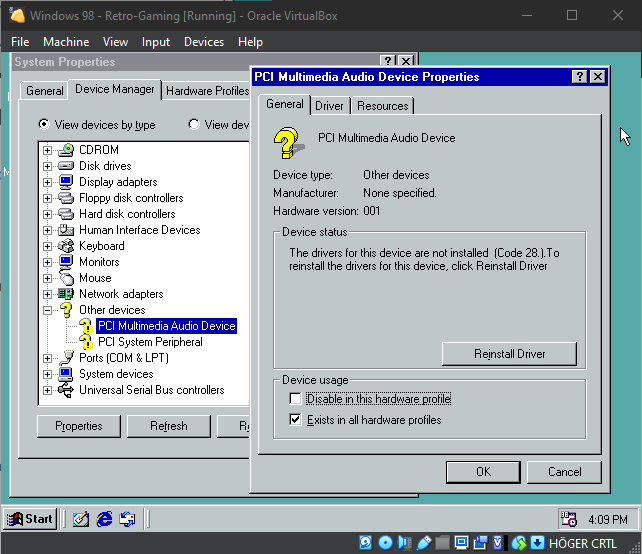
Task: Click the Human Interface Devices icon
Action: tap(66, 230)
